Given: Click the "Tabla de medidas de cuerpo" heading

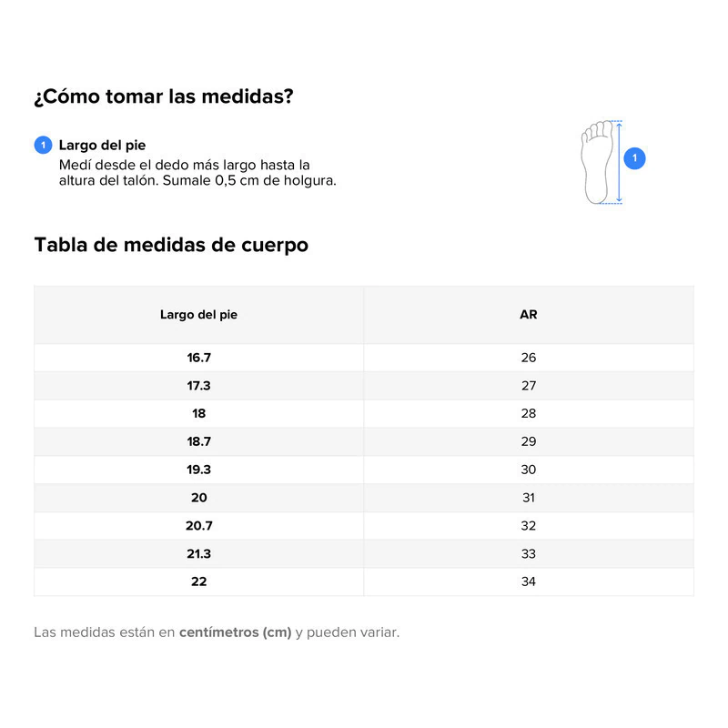Looking at the screenshot, I should tap(171, 245).
